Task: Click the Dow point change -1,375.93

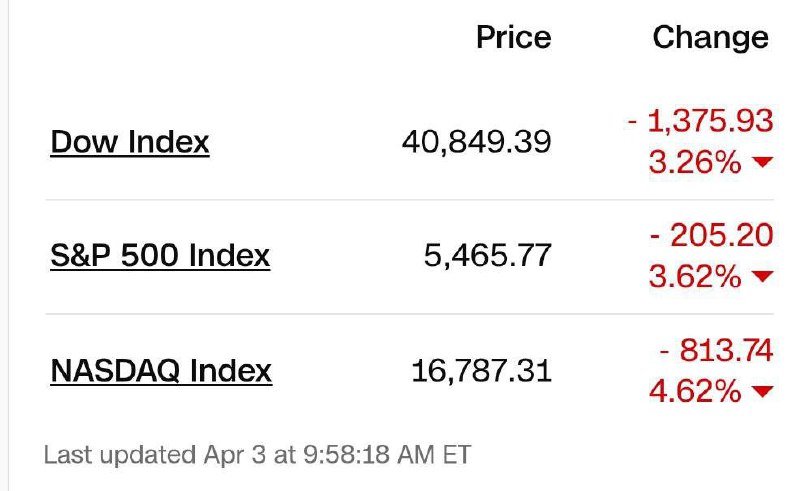Action: tap(700, 121)
